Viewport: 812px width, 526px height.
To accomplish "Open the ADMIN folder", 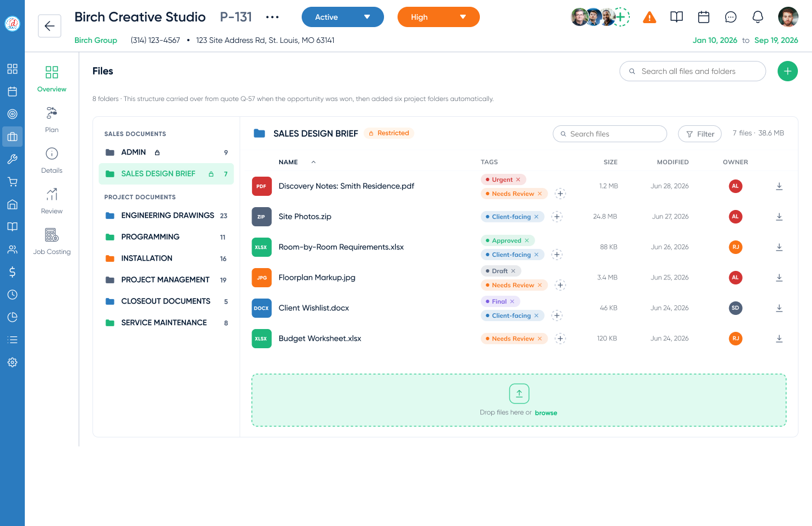I will 166,152.
